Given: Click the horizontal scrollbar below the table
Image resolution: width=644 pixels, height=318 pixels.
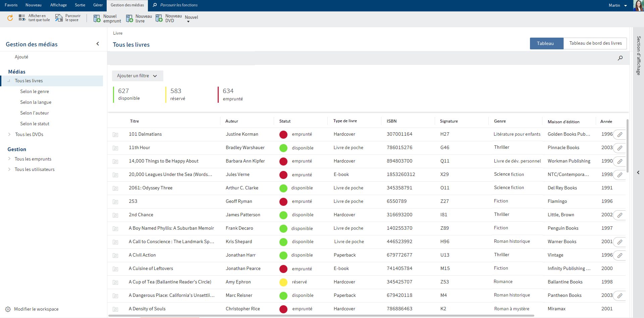Looking at the screenshot, I should coord(321,316).
